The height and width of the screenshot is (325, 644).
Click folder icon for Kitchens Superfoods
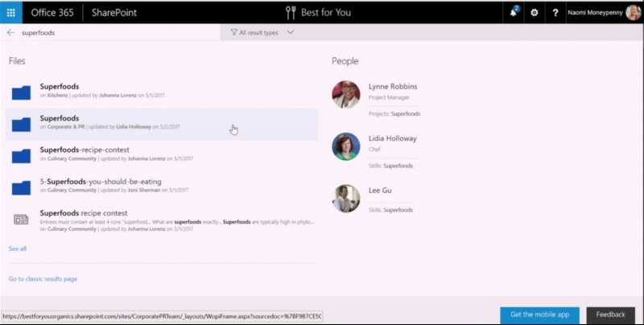[x=21, y=93]
